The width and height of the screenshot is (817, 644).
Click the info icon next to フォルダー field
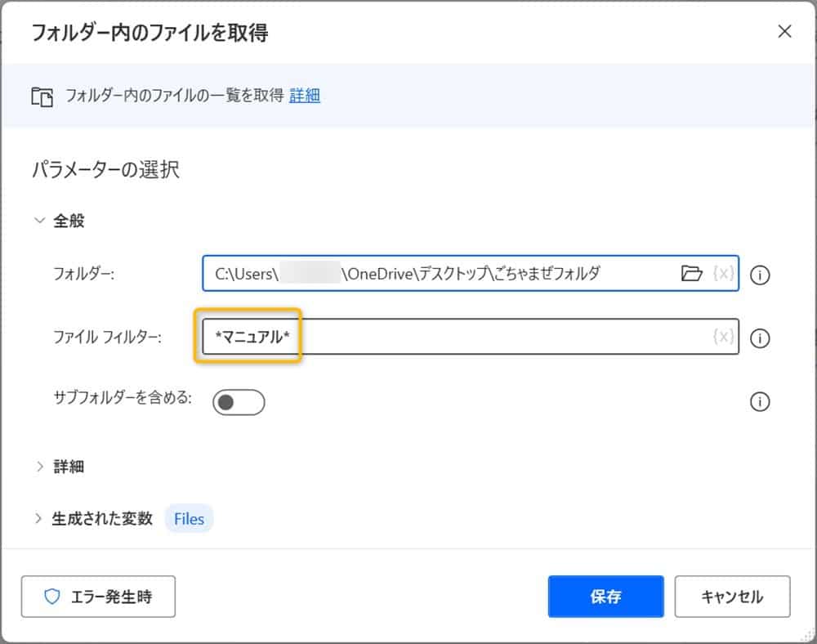tap(760, 275)
